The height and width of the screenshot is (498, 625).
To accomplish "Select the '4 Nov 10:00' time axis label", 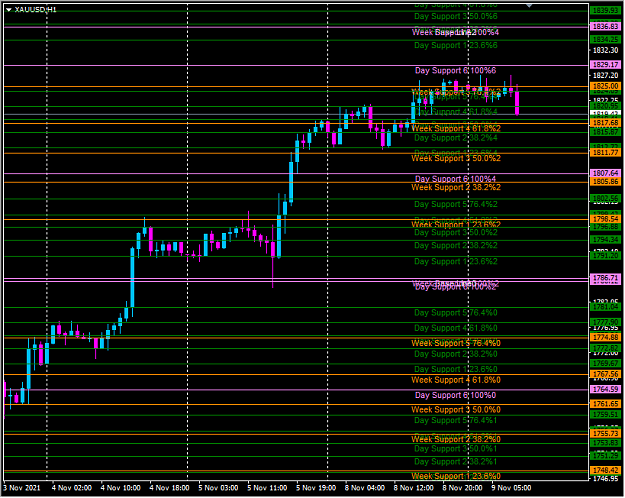I will [x=120, y=488].
